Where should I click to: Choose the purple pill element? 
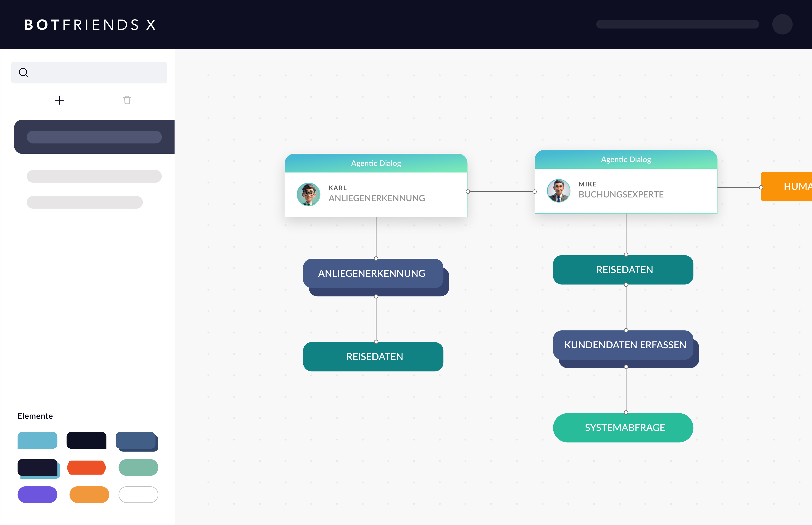click(x=38, y=494)
